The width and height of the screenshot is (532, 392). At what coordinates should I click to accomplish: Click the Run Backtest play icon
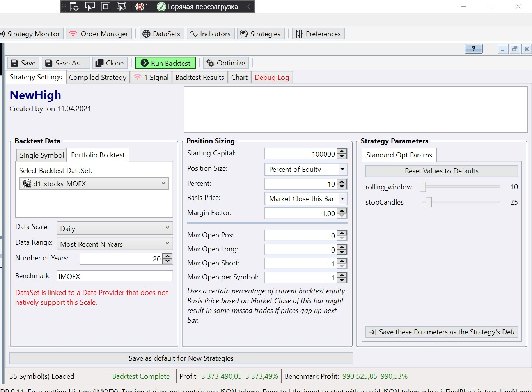pyautogui.click(x=145, y=63)
